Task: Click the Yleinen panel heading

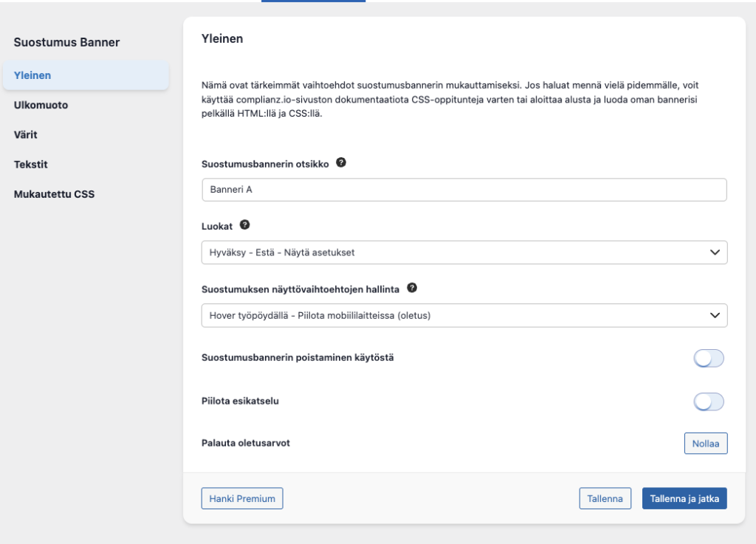Action: pyautogui.click(x=222, y=39)
